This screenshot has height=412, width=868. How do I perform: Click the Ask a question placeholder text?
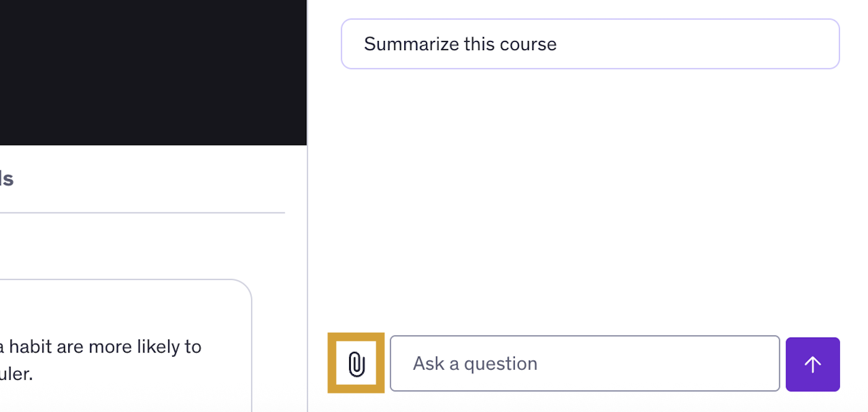coord(474,363)
